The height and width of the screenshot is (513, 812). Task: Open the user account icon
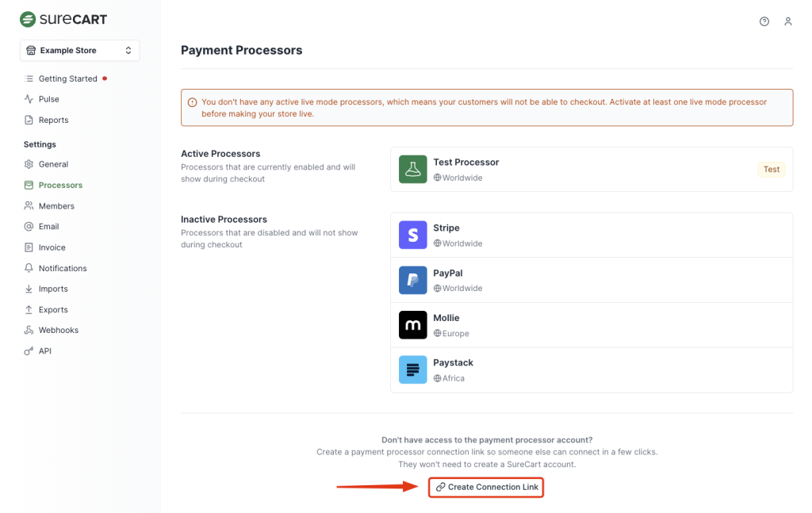788,21
